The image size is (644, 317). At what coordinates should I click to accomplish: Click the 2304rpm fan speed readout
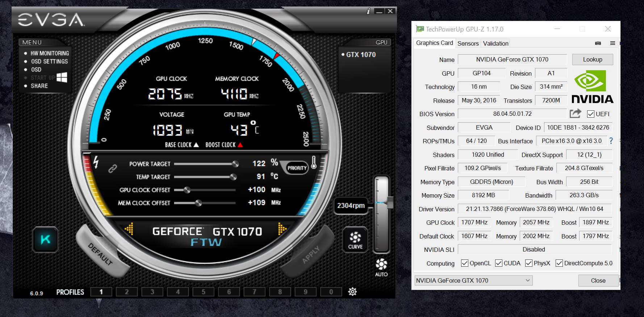(351, 206)
